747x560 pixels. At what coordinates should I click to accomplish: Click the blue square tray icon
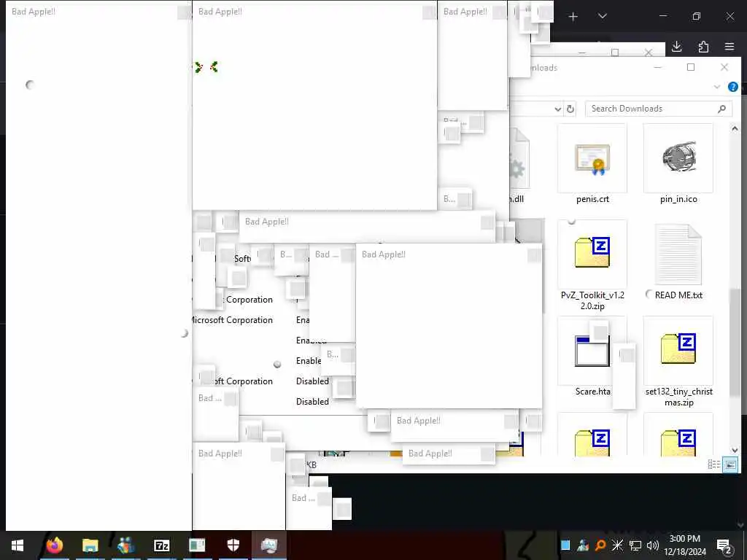[565, 545]
